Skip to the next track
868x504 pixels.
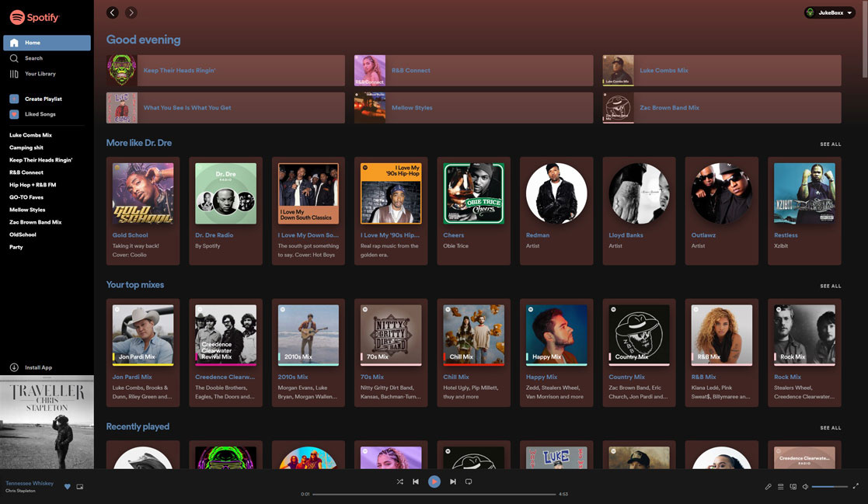click(x=452, y=481)
